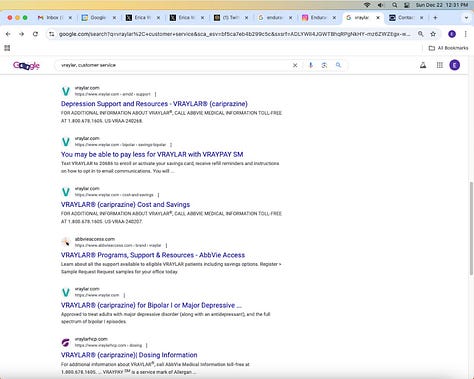This screenshot has width=474, height=379.
Task: Open the All Bookmarks folder
Action: tap(448, 48)
